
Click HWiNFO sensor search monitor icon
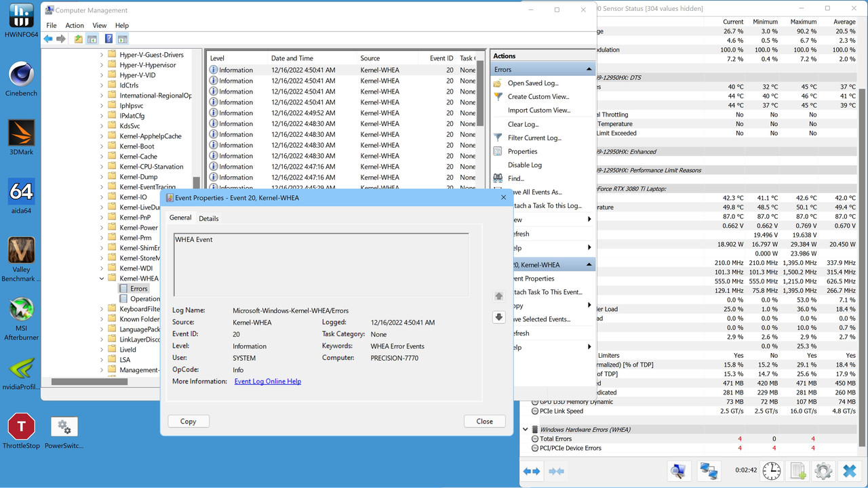[x=677, y=470]
